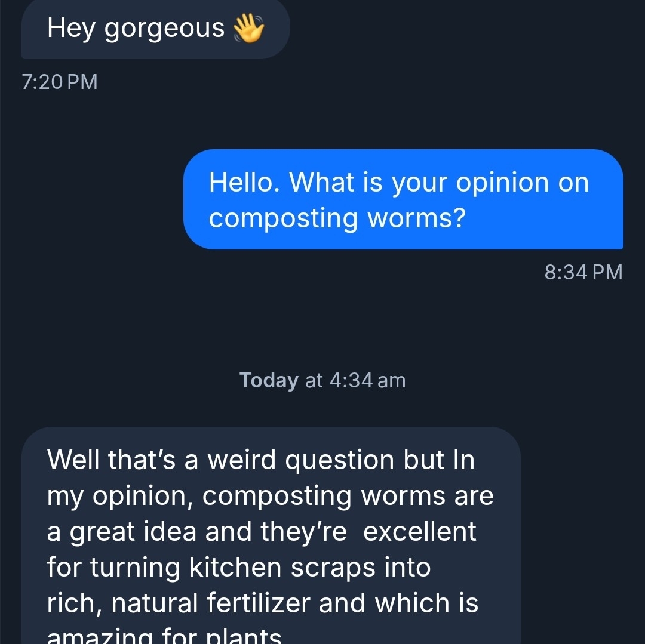The width and height of the screenshot is (645, 644).
Task: Tap the bold "Today" label
Action: [x=269, y=380]
